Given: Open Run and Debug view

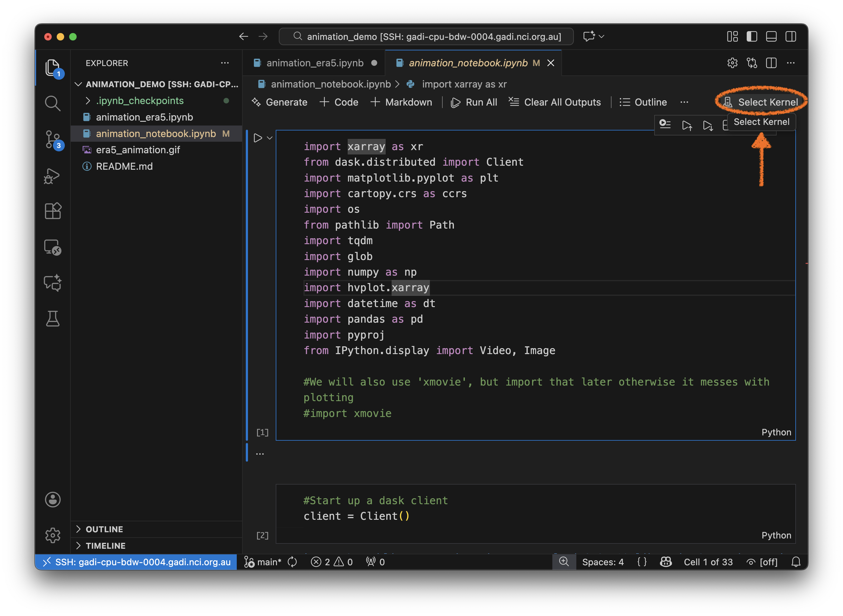Looking at the screenshot, I should point(53,176).
